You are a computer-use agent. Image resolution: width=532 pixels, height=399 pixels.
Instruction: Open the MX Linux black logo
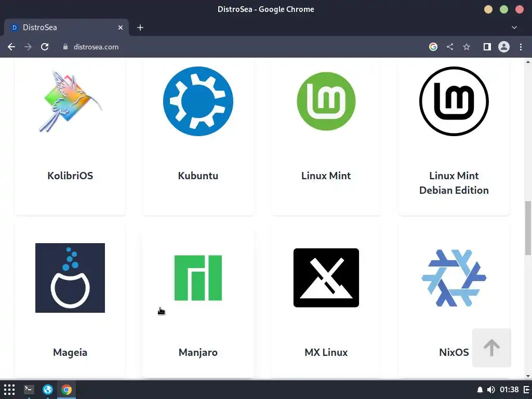tap(326, 278)
